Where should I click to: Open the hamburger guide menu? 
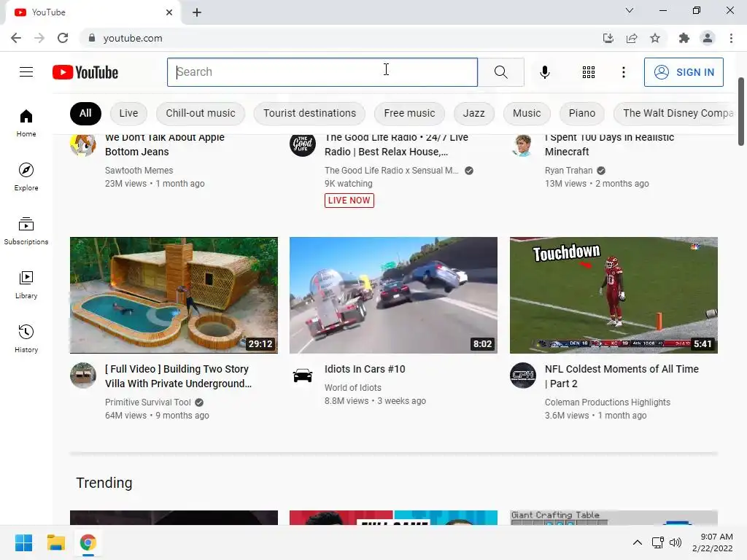pos(26,72)
